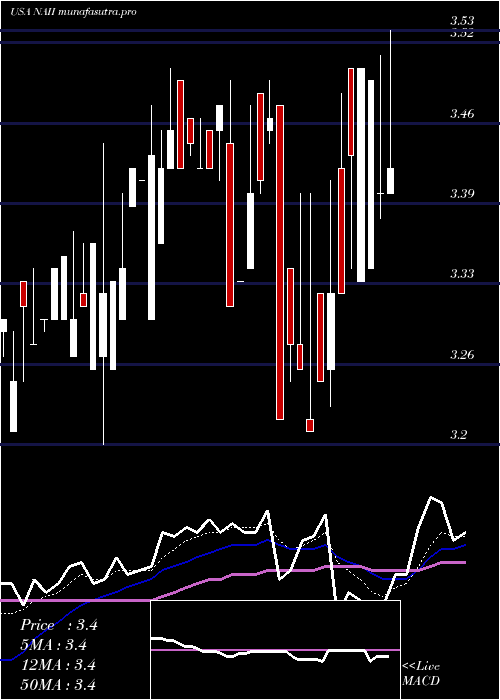The height and width of the screenshot is (700, 500).
Task: Click the 'USA NAII munafasutra.pro' chart title
Action: (73, 12)
